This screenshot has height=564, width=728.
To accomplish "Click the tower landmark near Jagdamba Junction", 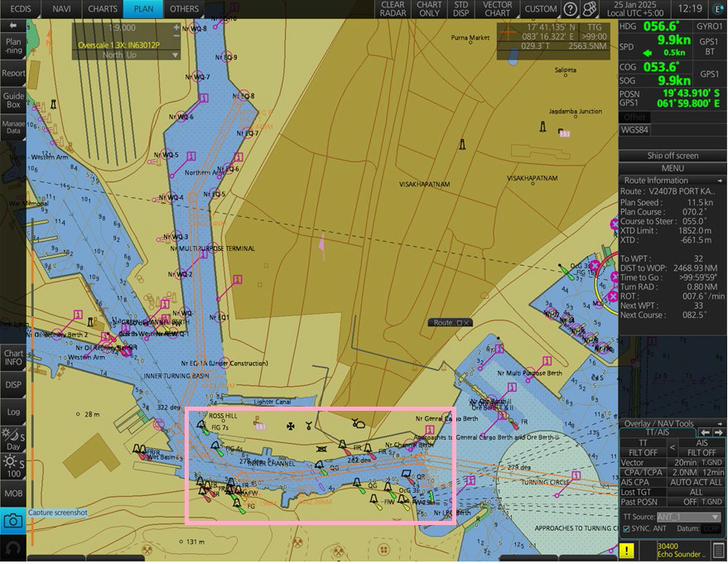I will 542,127.
